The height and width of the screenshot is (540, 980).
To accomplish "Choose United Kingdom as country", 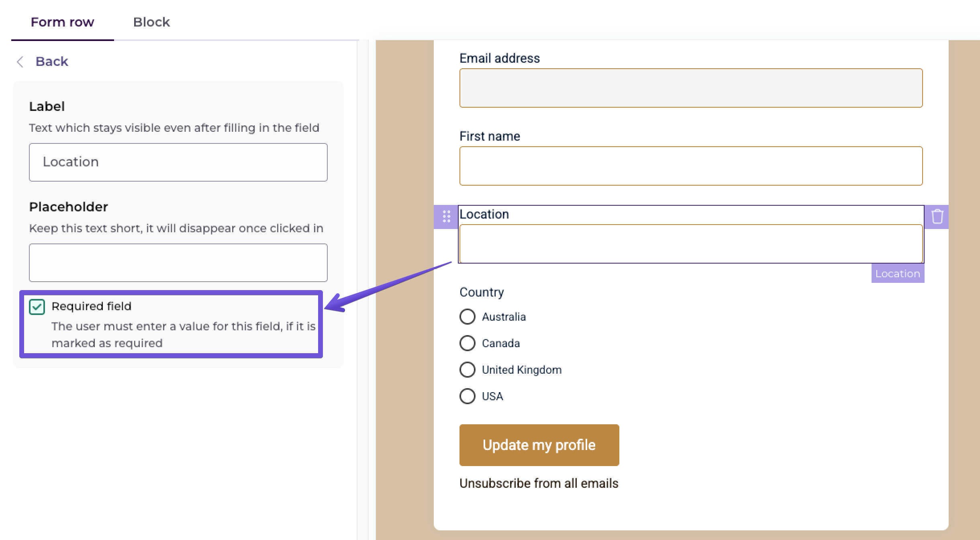I will tap(467, 370).
